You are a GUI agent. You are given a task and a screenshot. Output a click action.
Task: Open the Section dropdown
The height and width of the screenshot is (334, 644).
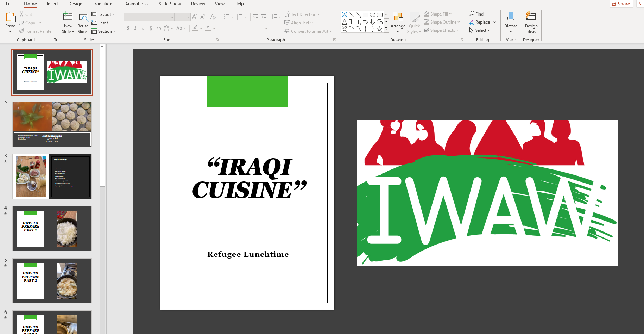coord(103,31)
